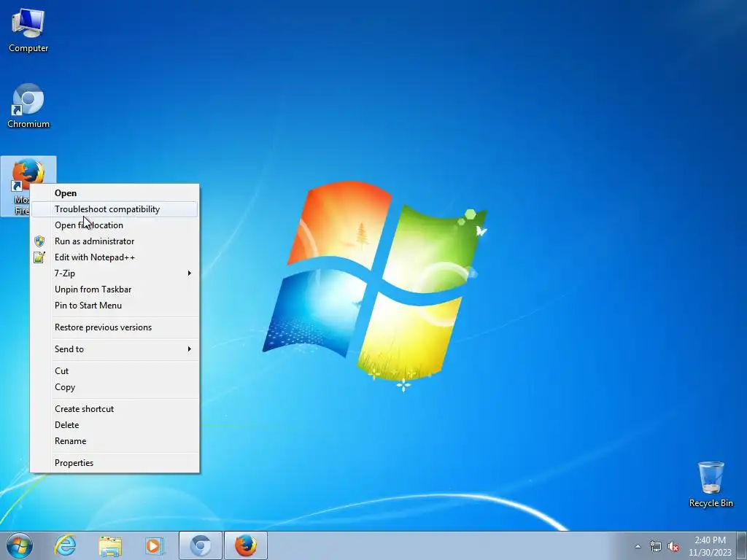Choose Delete in the context menu
The image size is (747, 560).
click(115, 425)
